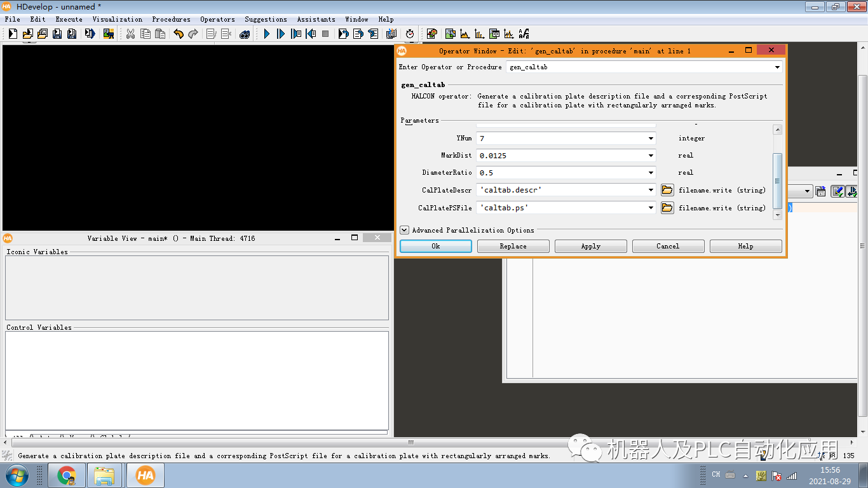The height and width of the screenshot is (488, 868).
Task: Open Find/Replace with the binoculars icon
Action: (245, 34)
